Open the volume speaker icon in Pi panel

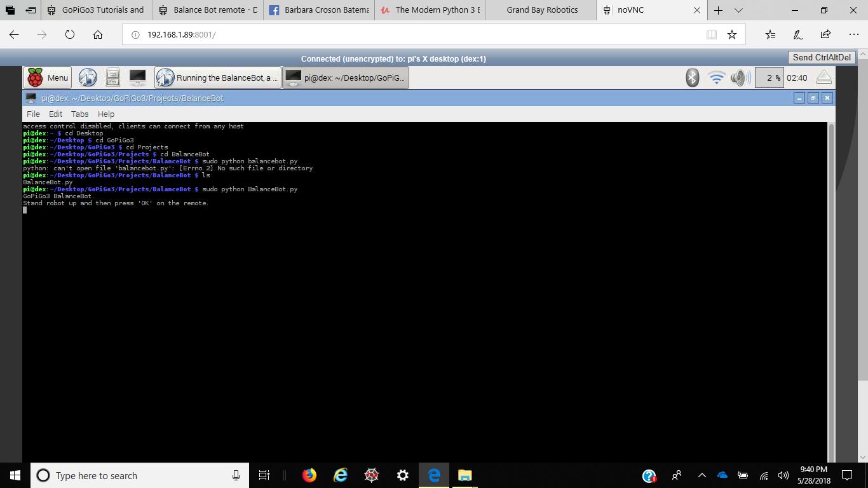click(x=740, y=78)
